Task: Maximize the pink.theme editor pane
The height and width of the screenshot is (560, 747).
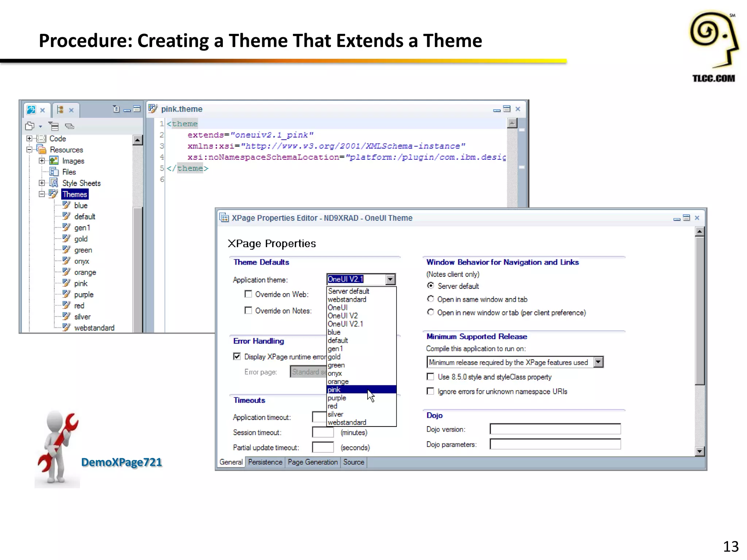Action: coord(507,109)
